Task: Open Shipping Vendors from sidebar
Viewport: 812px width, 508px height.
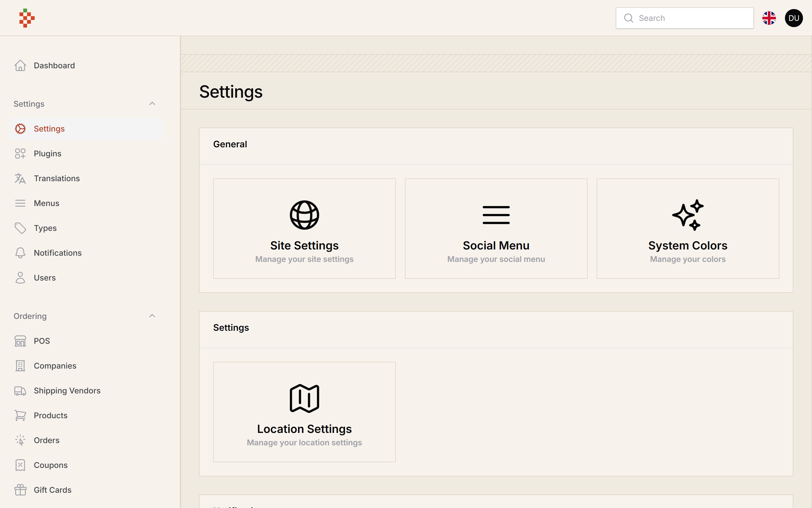Action: [x=86, y=391]
